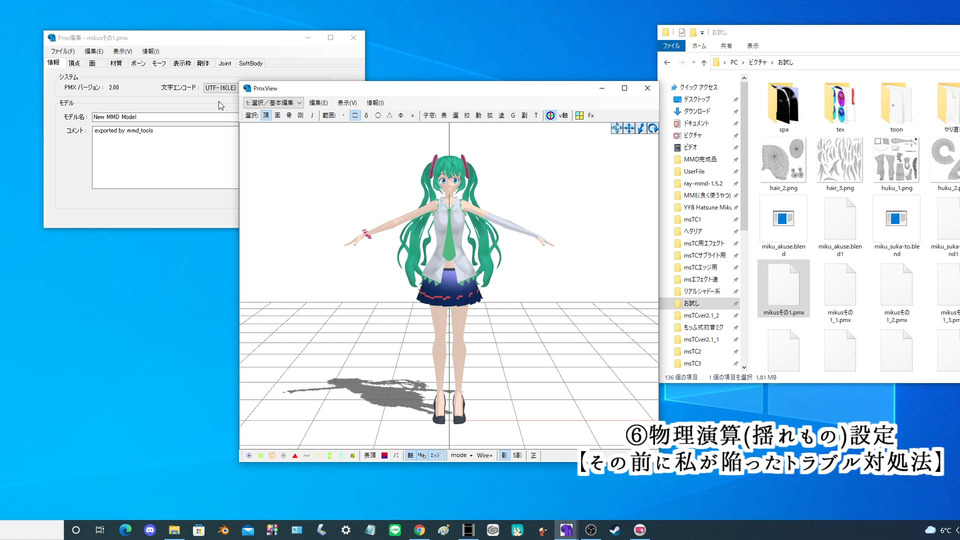Click the Wire+ button in bottom toolbar

pos(485,455)
